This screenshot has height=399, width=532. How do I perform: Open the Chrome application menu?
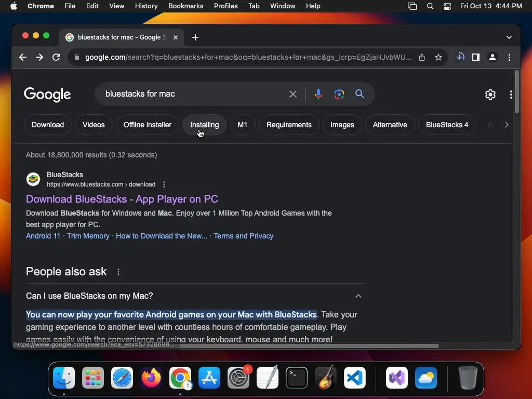point(41,6)
